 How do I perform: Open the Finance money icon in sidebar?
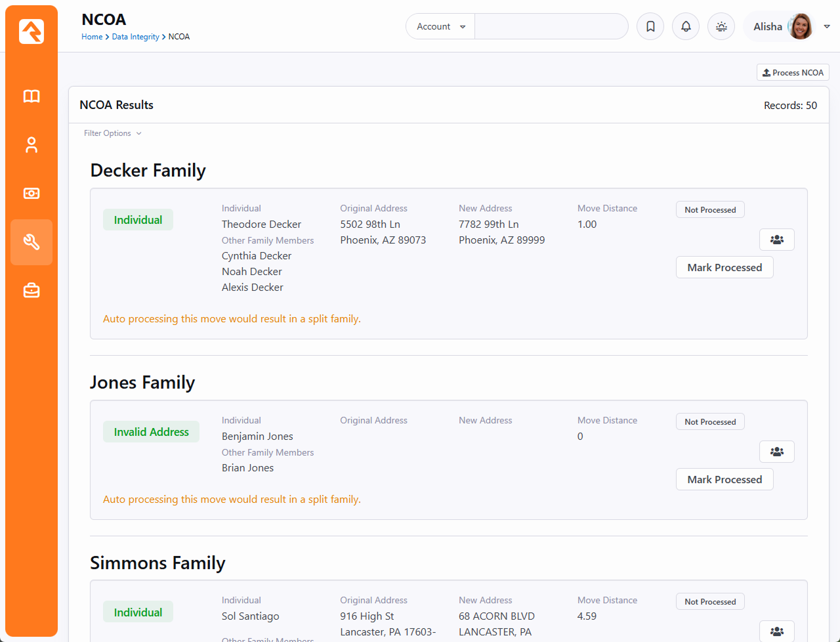tap(31, 194)
